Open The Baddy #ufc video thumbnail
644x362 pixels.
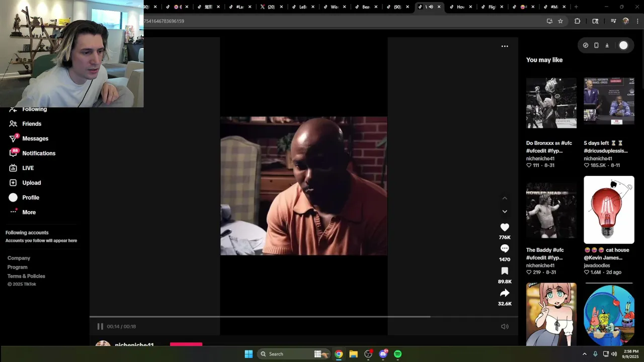point(551,211)
